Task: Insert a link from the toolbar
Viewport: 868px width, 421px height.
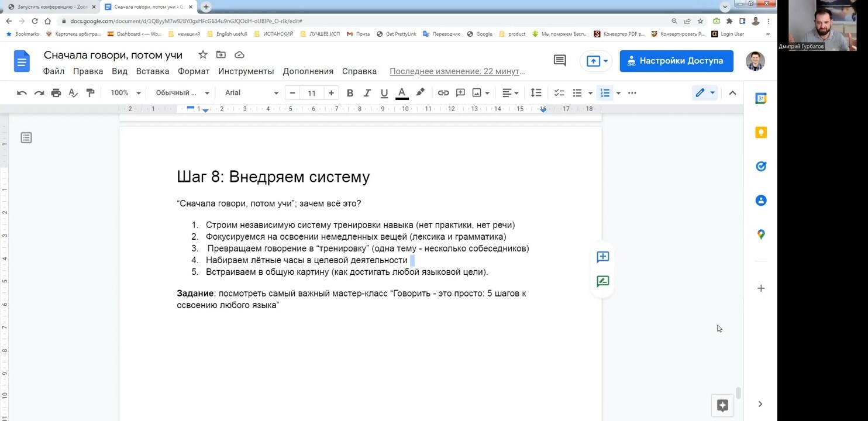Action: [x=443, y=93]
